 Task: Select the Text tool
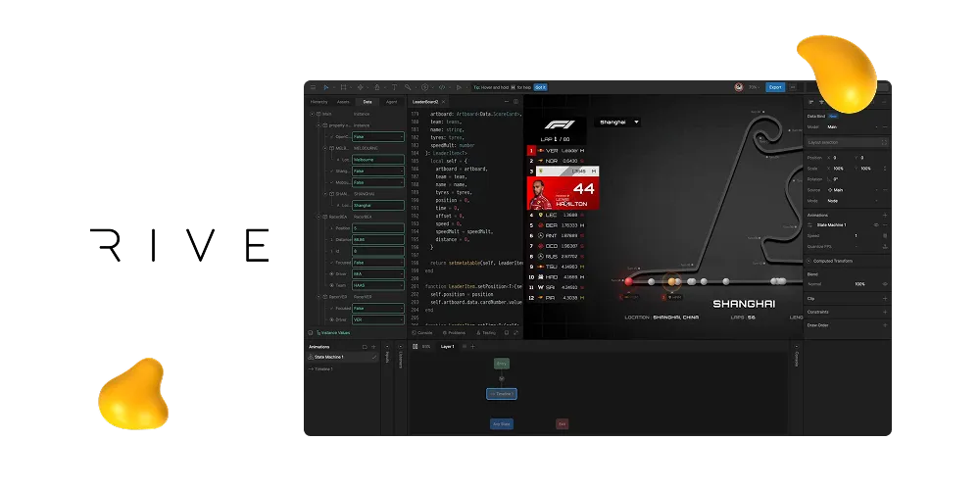394,87
